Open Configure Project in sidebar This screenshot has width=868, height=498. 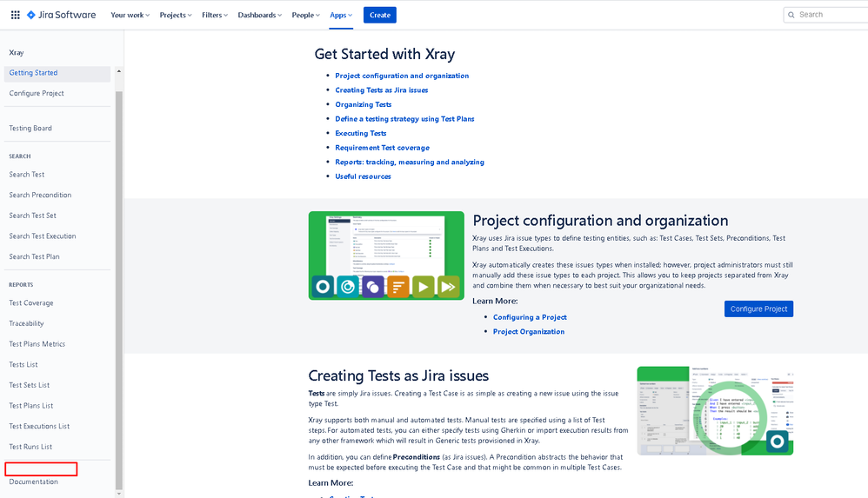point(37,94)
